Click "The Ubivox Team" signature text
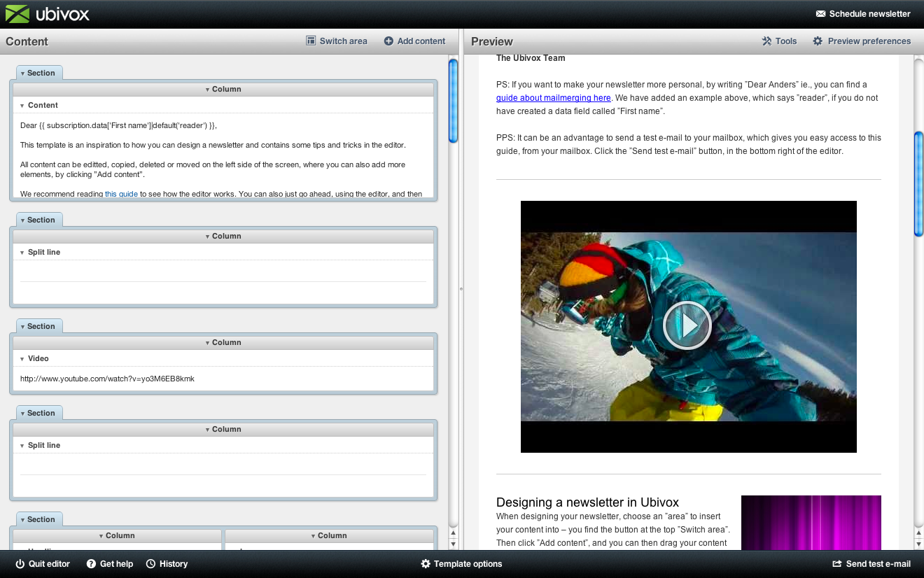Screen dimensions: 924x578 (x=531, y=58)
